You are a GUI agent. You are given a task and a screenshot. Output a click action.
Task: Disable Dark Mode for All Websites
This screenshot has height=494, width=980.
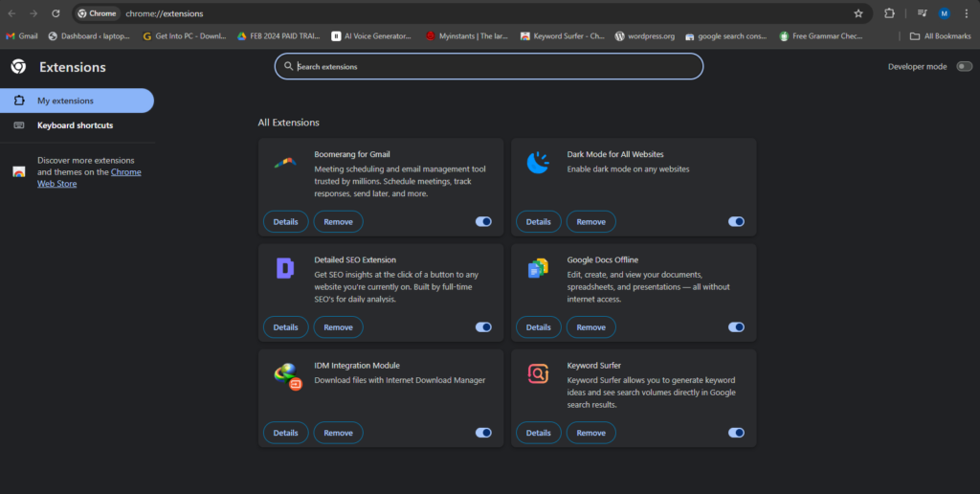point(736,221)
